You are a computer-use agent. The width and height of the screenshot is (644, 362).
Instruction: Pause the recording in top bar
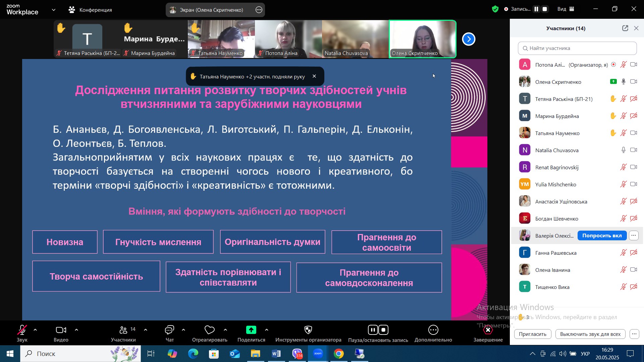tap(536, 9)
